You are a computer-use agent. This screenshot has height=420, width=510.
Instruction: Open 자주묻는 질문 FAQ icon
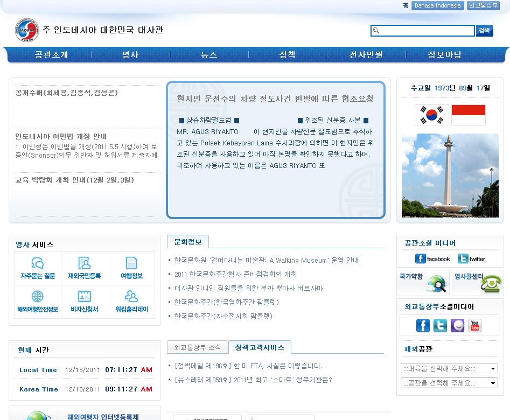click(38, 268)
